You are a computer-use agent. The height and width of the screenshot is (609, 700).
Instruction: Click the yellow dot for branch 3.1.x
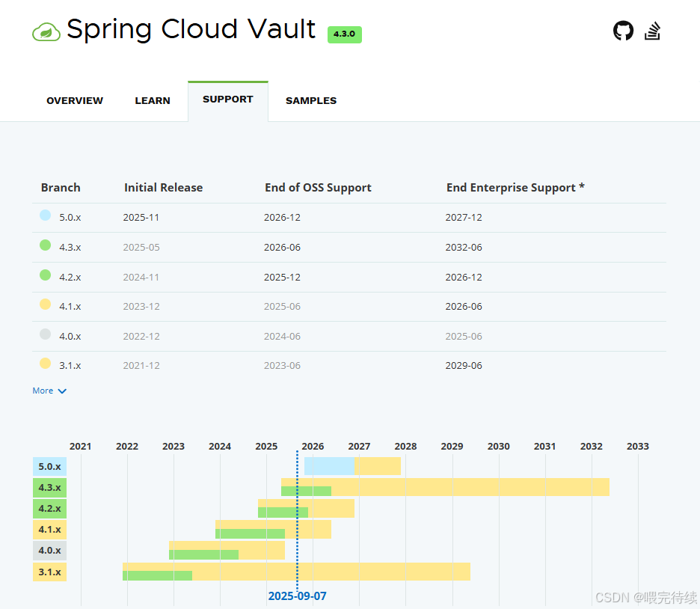pyautogui.click(x=45, y=364)
